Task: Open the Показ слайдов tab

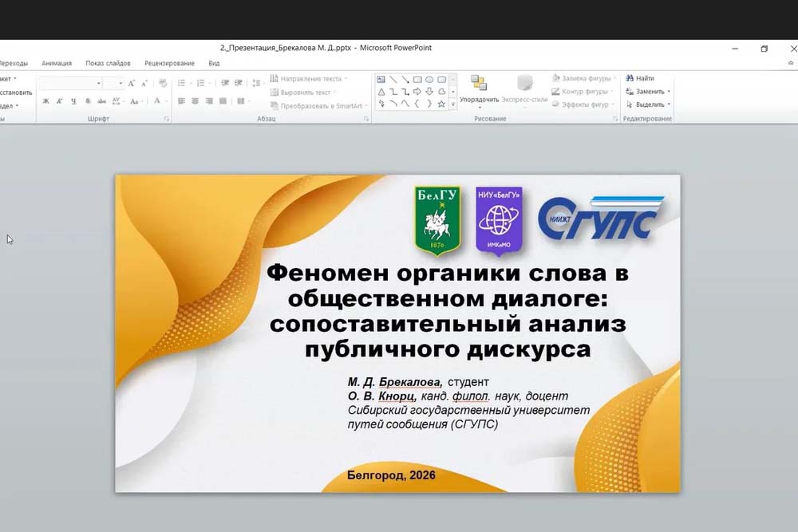Action: click(x=108, y=63)
